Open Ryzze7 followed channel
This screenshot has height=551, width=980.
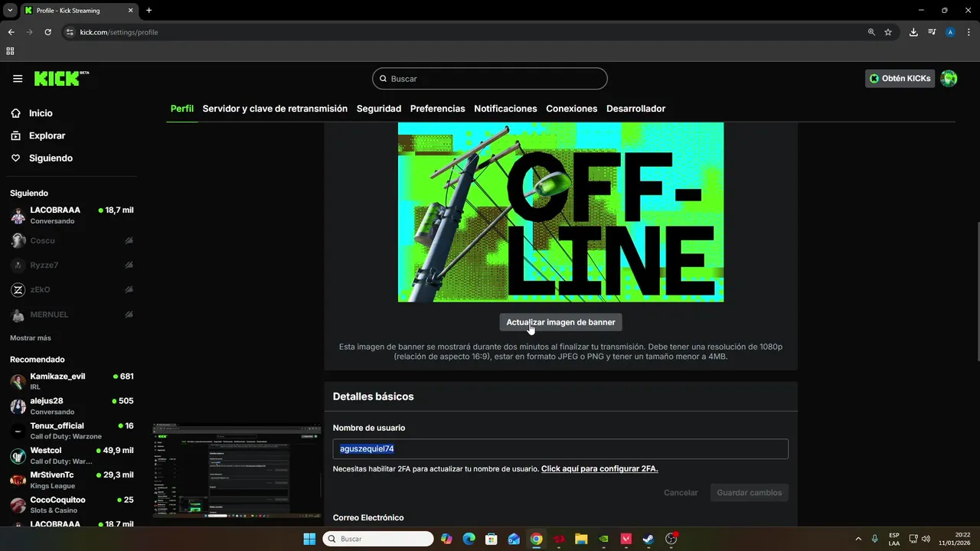(72, 266)
